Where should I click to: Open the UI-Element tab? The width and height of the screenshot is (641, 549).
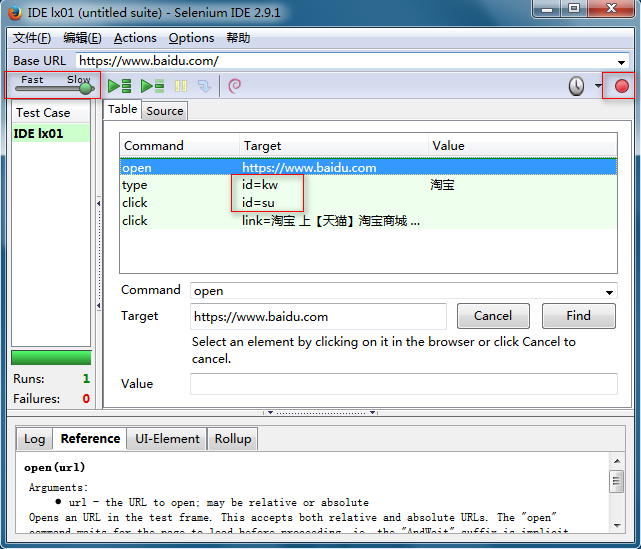pos(167,439)
